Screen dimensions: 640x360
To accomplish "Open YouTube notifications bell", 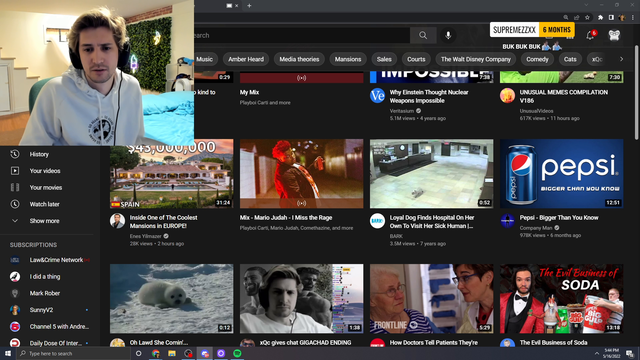I will pyautogui.click(x=591, y=36).
